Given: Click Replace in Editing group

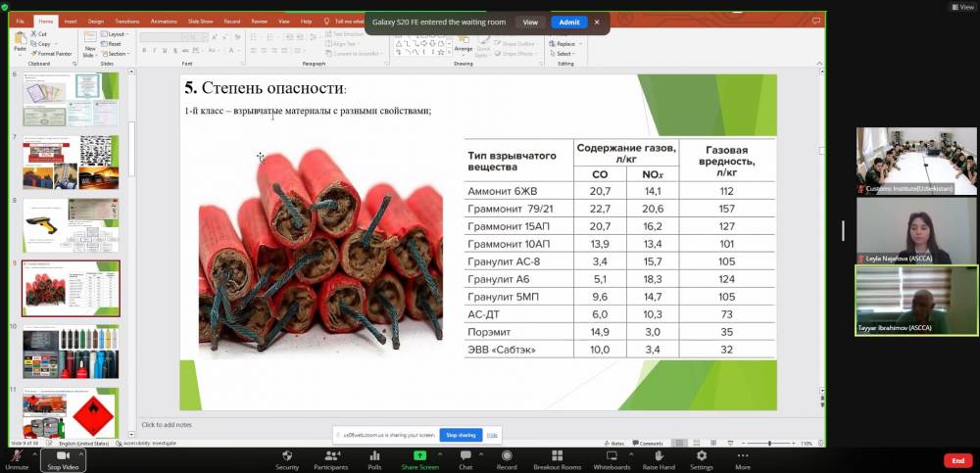Looking at the screenshot, I should (565, 44).
